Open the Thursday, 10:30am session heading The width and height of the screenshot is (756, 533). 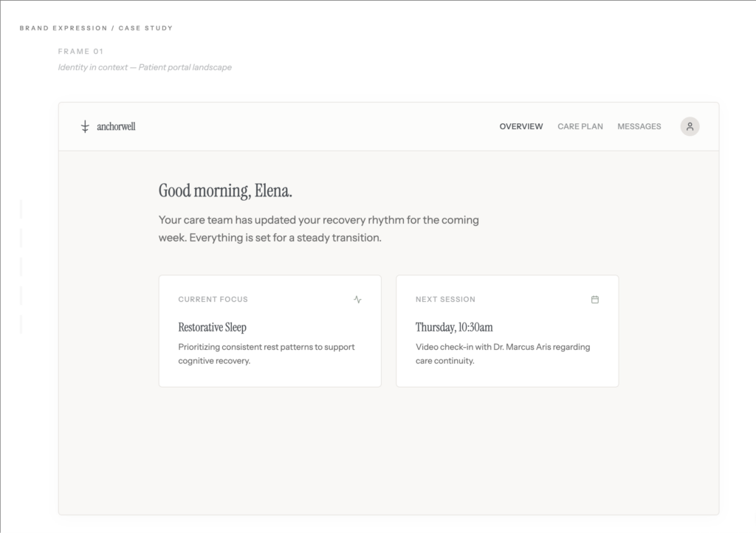click(x=454, y=327)
